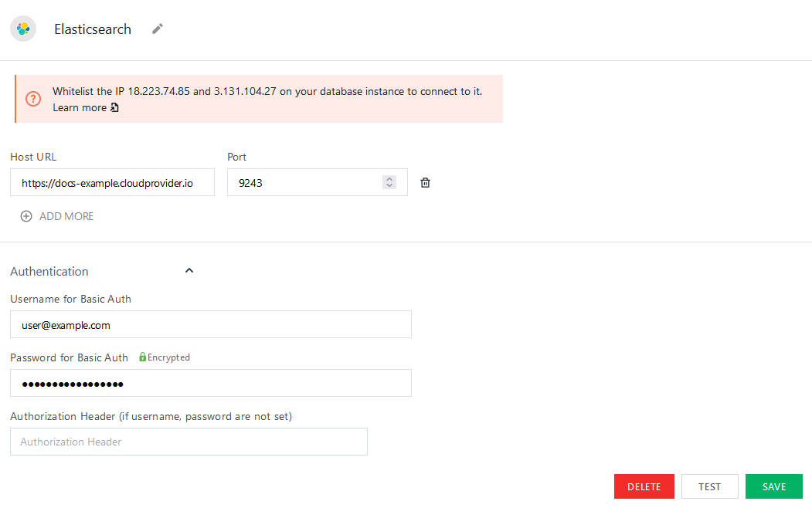This screenshot has width=812, height=508.
Task: Click the up arrow of the Port stepper
Action: 389,178
